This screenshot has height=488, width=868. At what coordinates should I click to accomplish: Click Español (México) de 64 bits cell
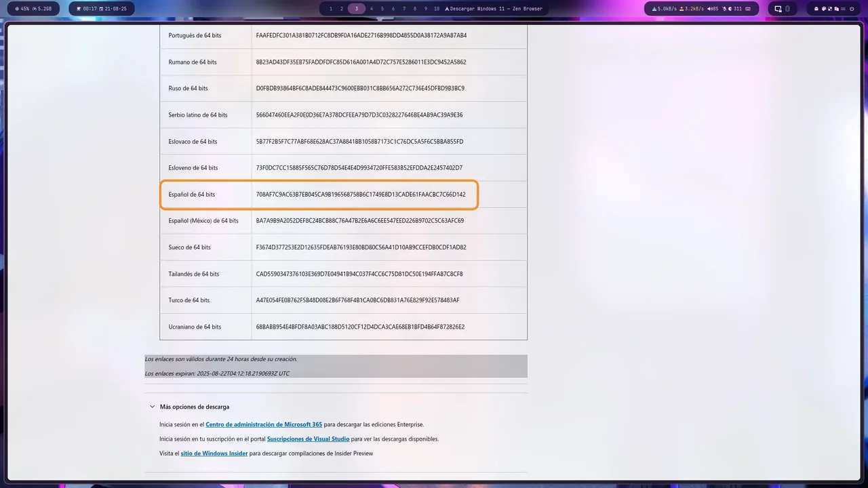[x=205, y=221]
